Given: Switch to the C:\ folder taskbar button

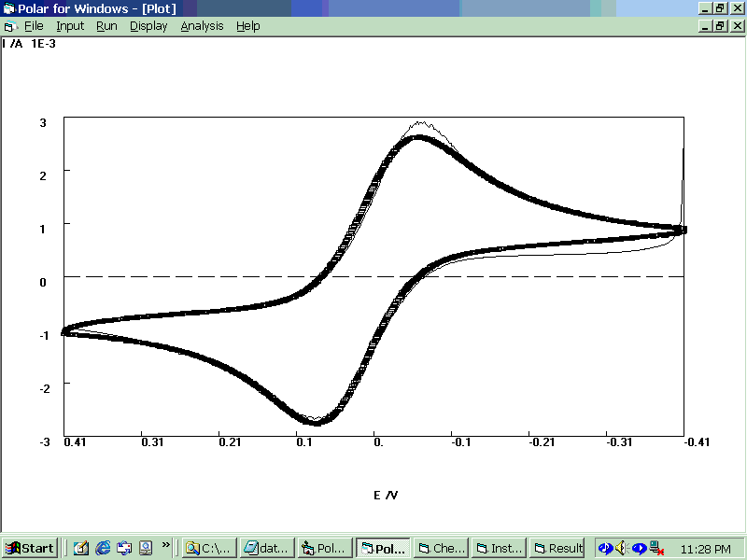Looking at the screenshot, I should [208, 548].
